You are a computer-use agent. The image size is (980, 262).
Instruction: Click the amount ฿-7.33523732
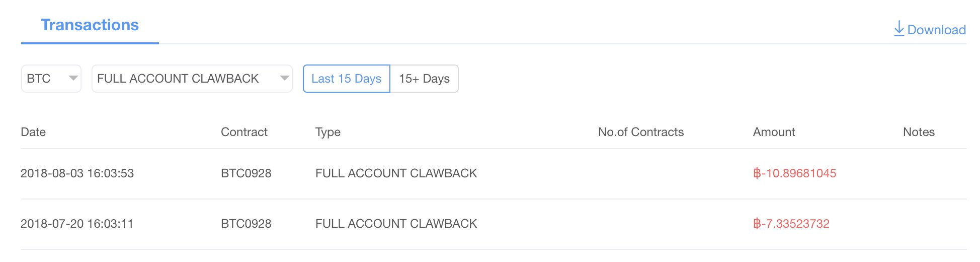tap(791, 224)
